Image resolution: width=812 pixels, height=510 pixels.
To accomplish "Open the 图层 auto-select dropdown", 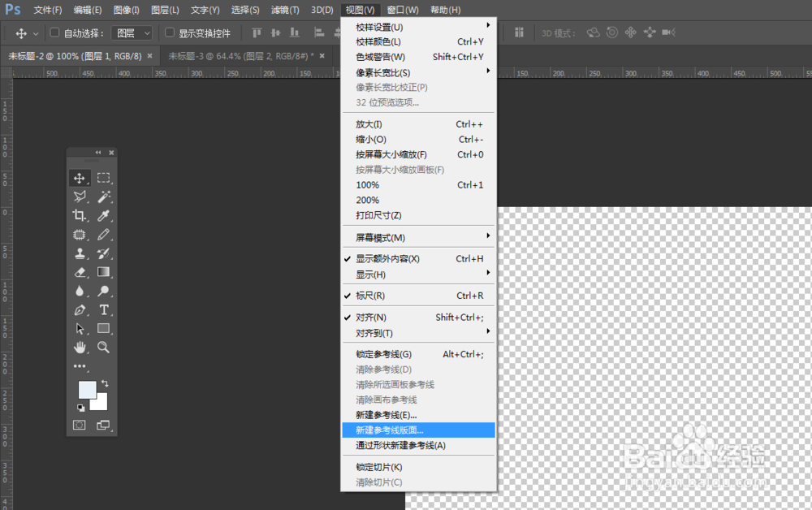I will point(132,32).
